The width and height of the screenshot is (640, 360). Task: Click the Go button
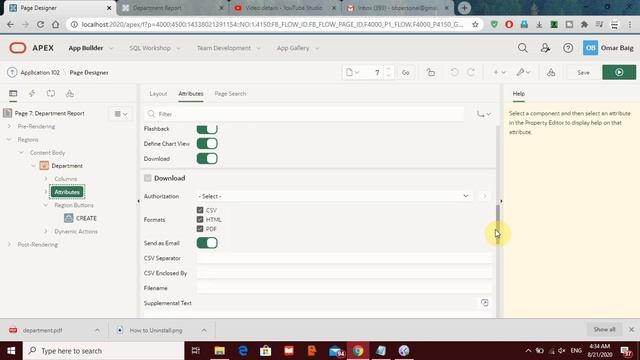[405, 72]
